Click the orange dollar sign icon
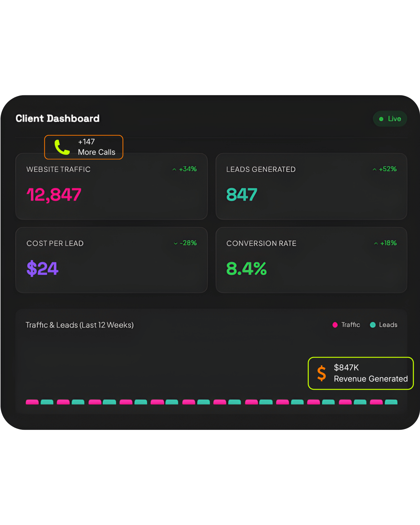The width and height of the screenshot is (420, 525). [321, 373]
